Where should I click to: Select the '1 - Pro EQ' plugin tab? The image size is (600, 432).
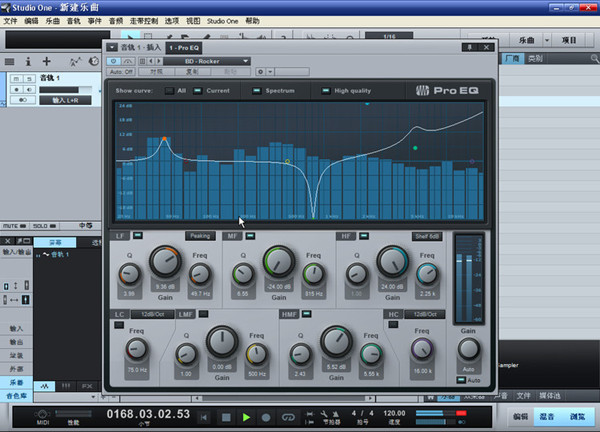click(x=184, y=47)
